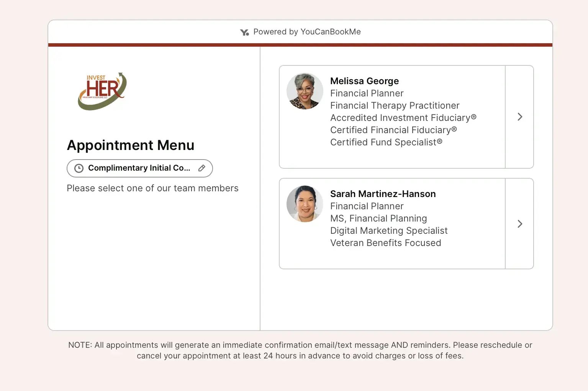This screenshot has height=391, width=588.
Task: Click 'Accredited Investment Fiduciary®' text
Action: coord(403,118)
